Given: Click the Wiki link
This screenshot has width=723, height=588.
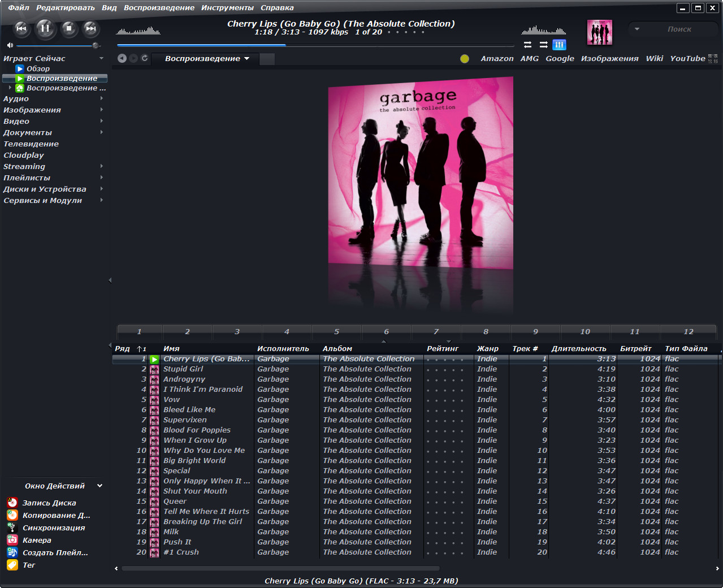Looking at the screenshot, I should pos(654,58).
